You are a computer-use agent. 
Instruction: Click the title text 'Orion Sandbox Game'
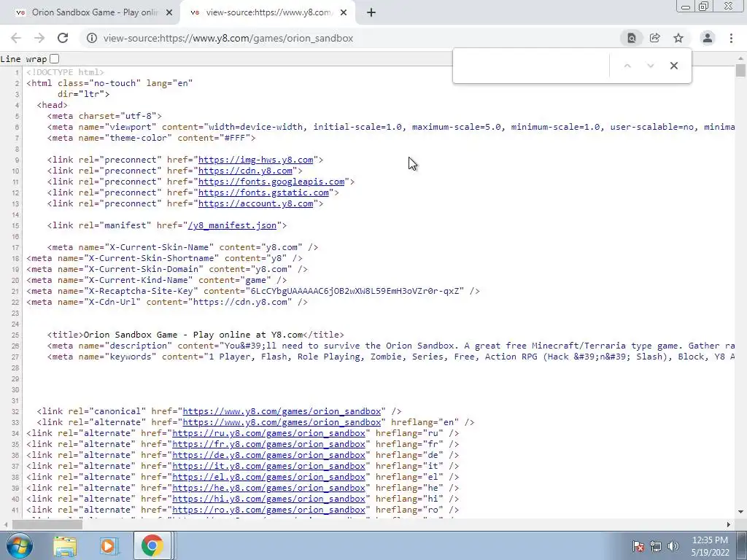click(130, 335)
